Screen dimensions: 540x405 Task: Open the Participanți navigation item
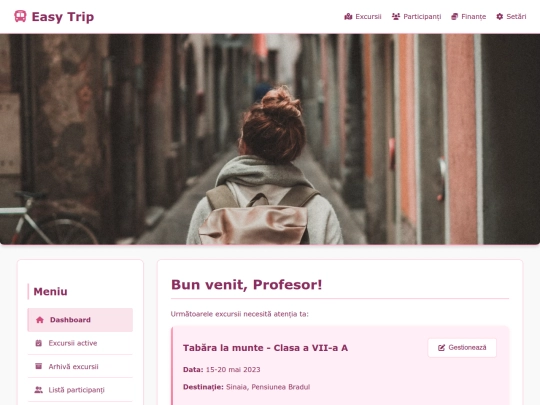tap(416, 17)
